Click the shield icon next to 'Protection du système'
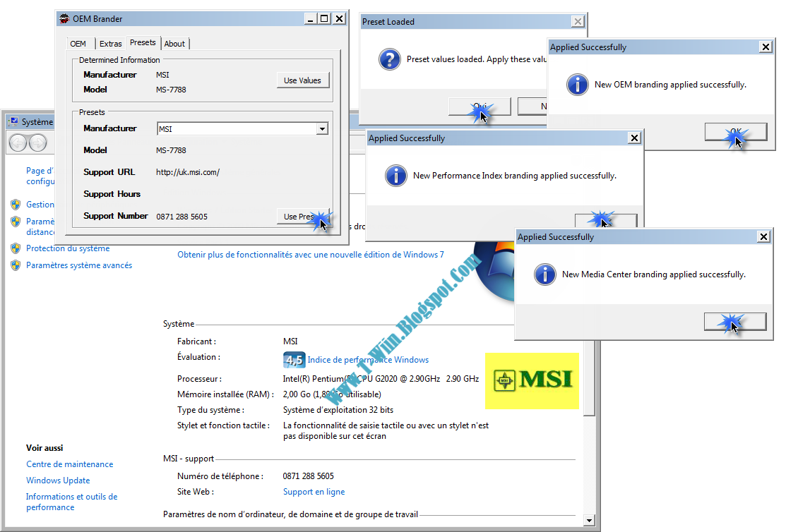786x532 pixels. click(16, 248)
